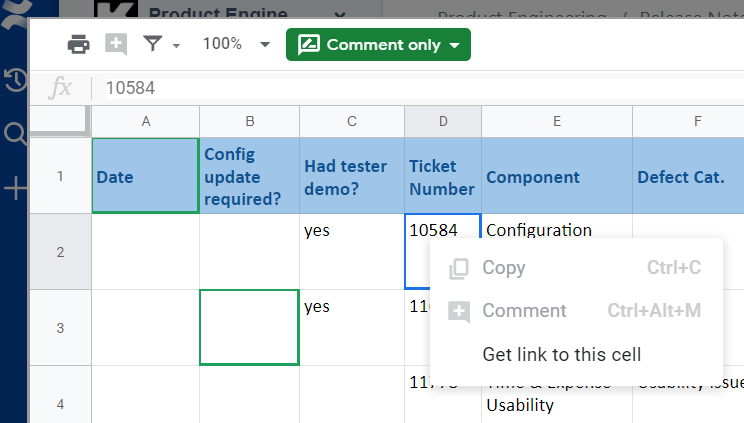The width and height of the screenshot is (744, 423).
Task: Click the print icon in the toolbar
Action: click(x=78, y=44)
